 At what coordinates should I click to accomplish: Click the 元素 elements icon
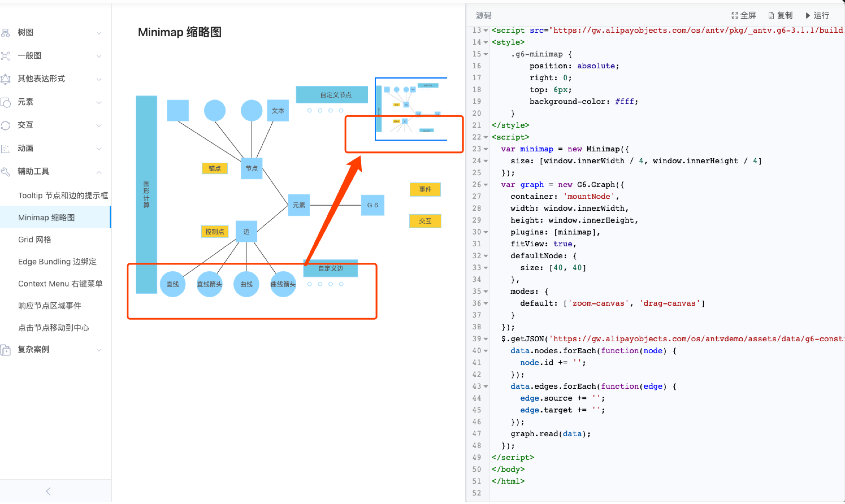(x=5, y=102)
